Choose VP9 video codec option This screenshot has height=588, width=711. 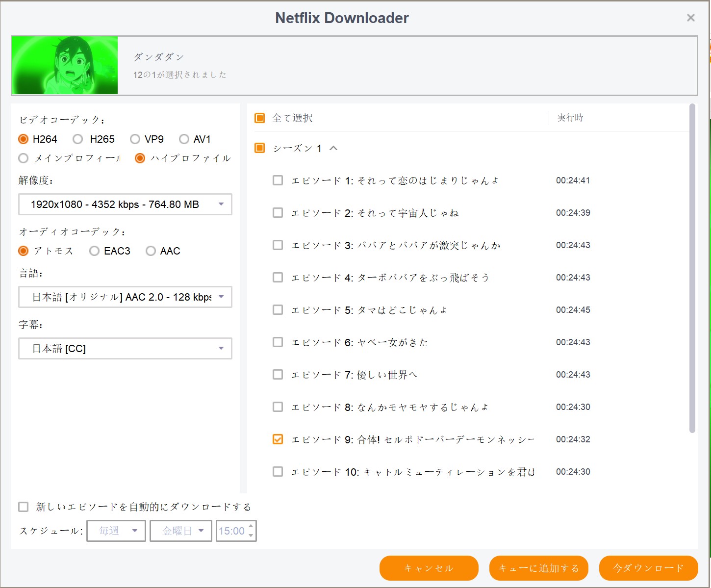135,139
